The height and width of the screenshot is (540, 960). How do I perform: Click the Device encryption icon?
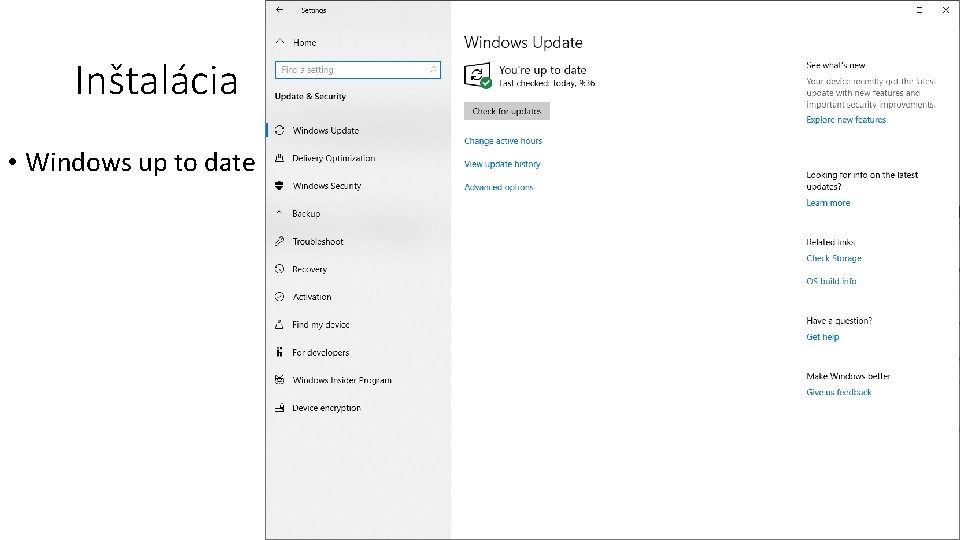pyautogui.click(x=280, y=408)
